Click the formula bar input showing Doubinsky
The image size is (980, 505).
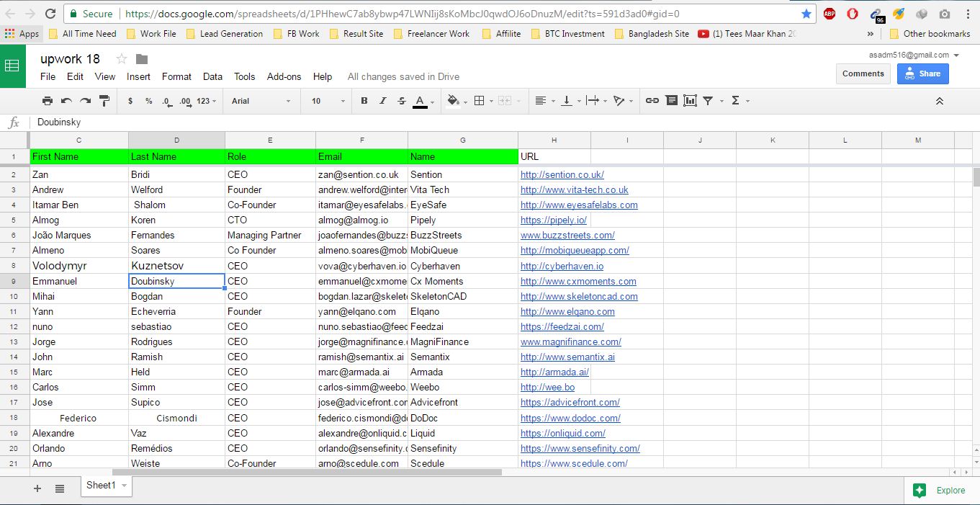[x=504, y=122]
